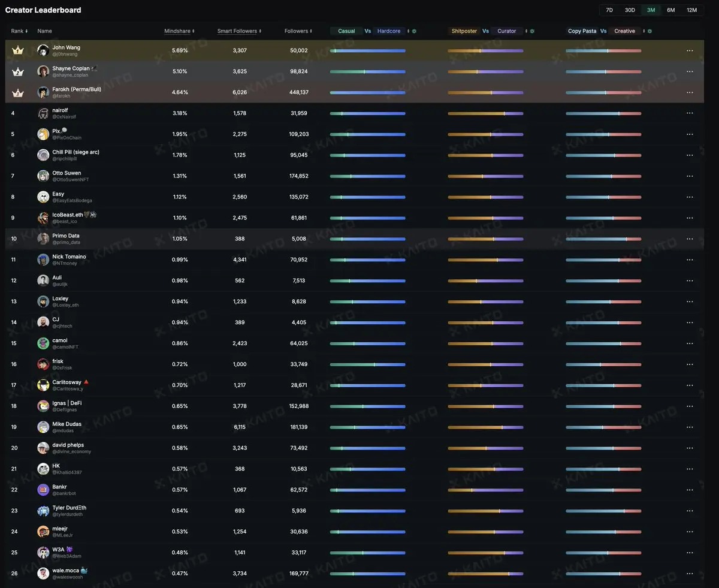The image size is (719, 588).
Task: Click rank number 20 cell
Action: point(14,448)
